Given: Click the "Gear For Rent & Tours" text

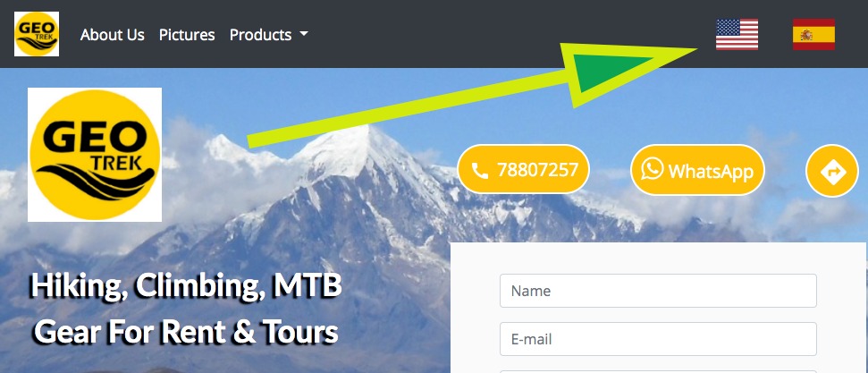Looking at the screenshot, I should 187,333.
